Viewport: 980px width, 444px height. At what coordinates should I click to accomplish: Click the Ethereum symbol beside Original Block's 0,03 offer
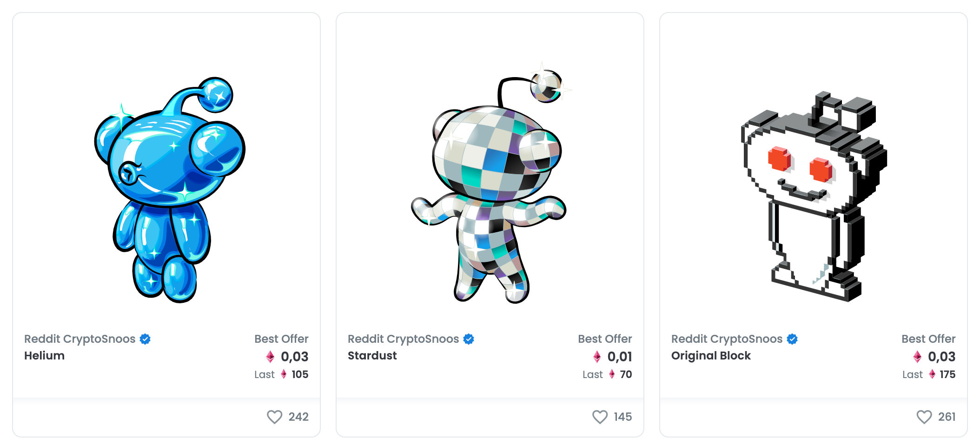917,357
